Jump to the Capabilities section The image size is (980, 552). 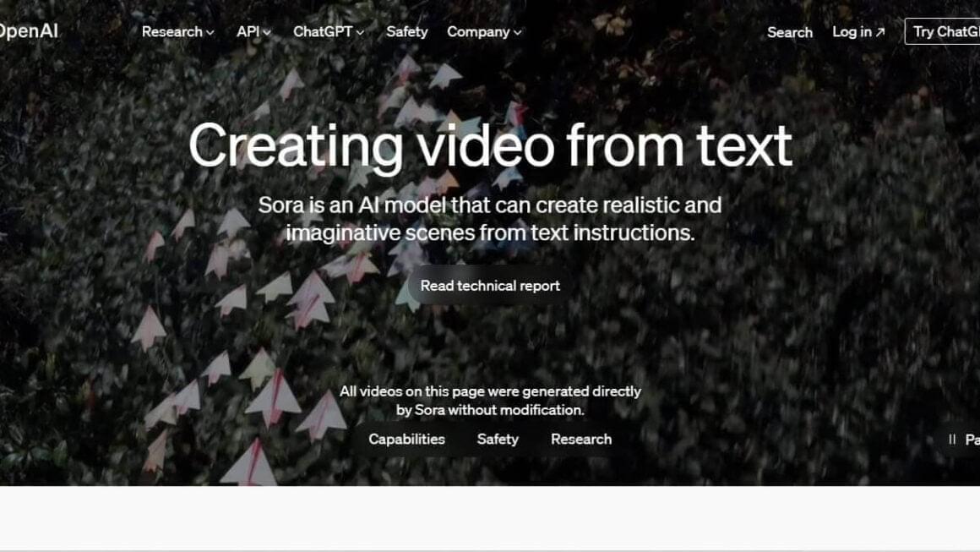(x=406, y=439)
